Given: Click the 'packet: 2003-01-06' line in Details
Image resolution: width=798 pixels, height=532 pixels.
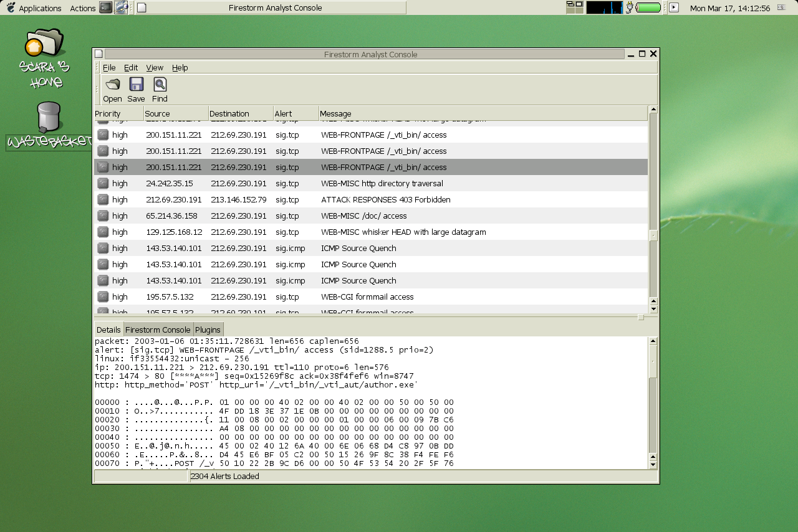Looking at the screenshot, I should point(227,341).
